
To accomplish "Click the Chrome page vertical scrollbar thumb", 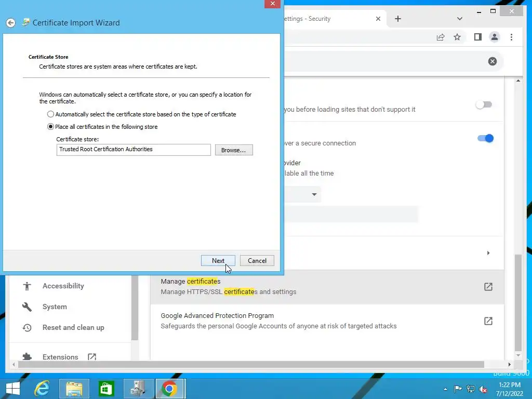I will pyautogui.click(x=518, y=303).
